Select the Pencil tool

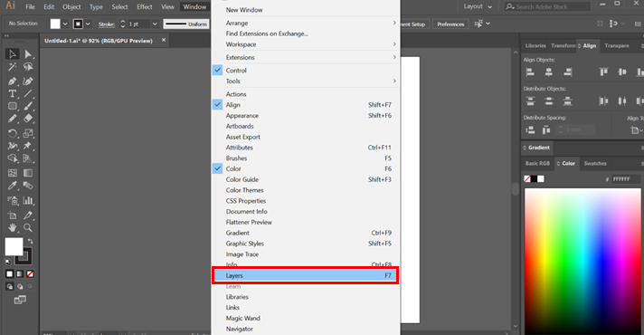13,119
